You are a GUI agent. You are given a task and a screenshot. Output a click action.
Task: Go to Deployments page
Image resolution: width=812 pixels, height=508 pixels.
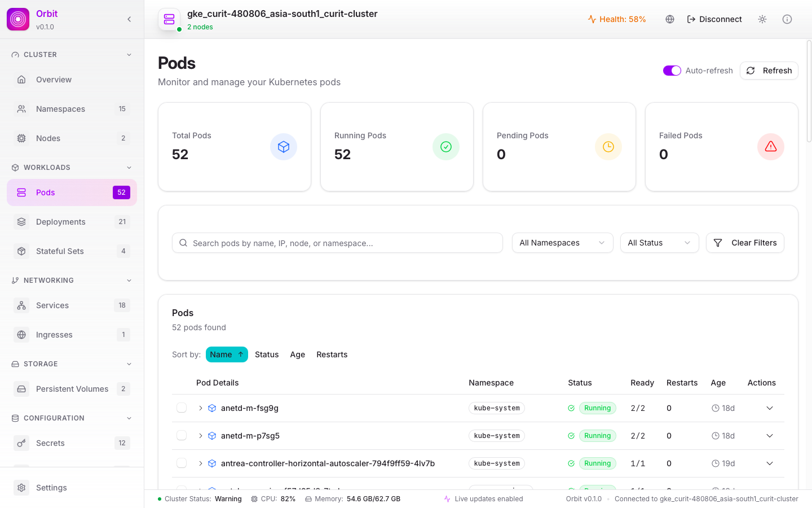pos(72,222)
